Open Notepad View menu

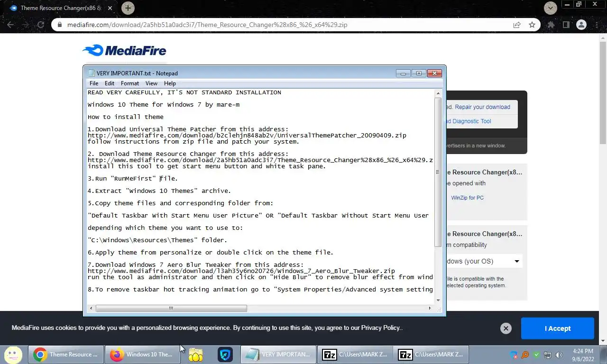click(x=151, y=83)
